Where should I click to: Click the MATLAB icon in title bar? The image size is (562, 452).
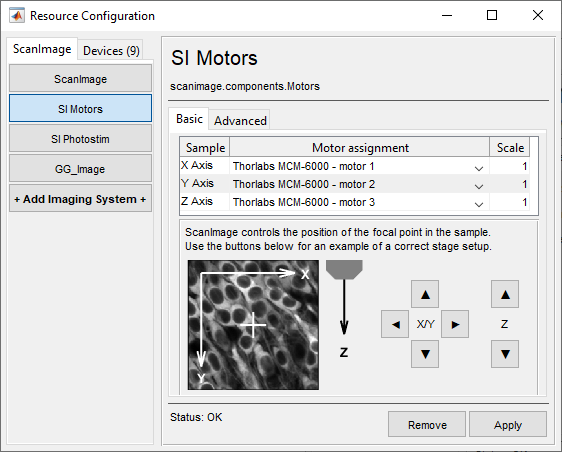point(17,16)
